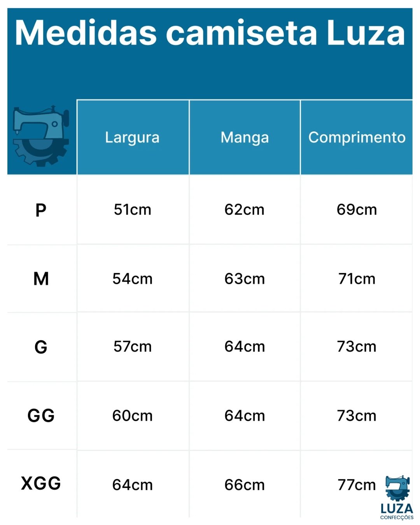Select the Largura column header
The height and width of the screenshot is (525, 420).
tap(132, 137)
